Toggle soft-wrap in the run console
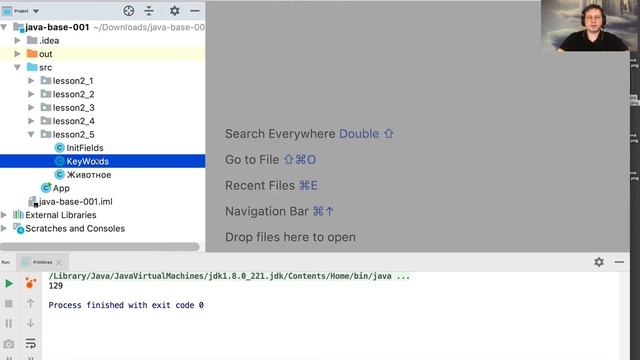 point(30,343)
